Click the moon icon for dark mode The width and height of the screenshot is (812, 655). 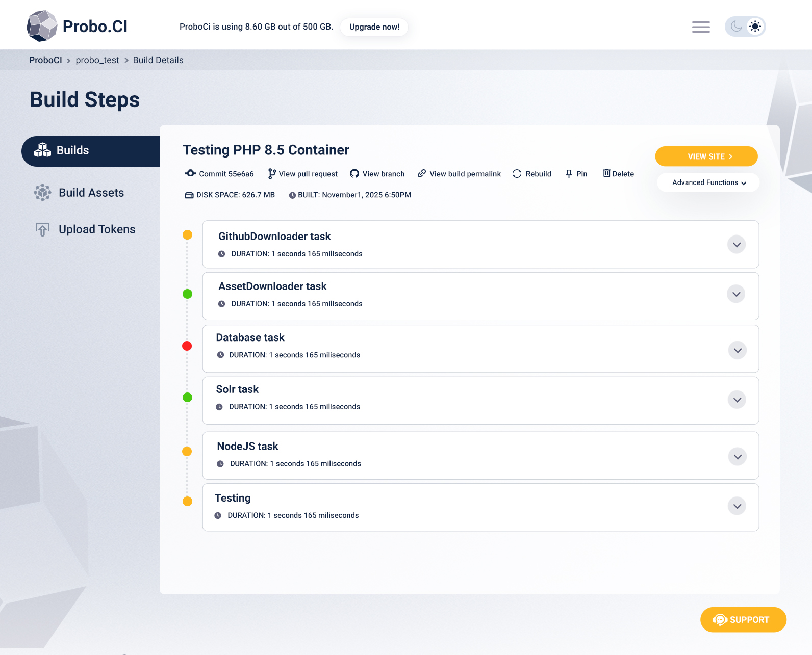pos(736,27)
